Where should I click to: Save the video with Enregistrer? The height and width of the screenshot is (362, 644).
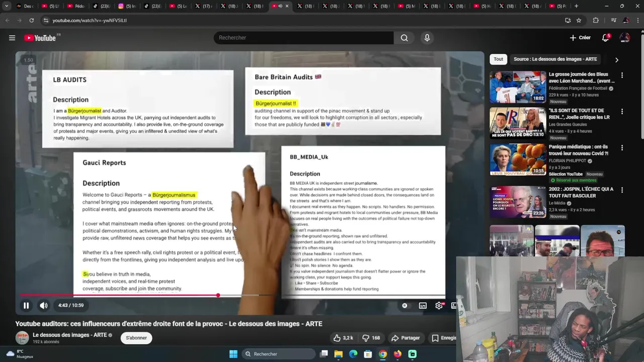pyautogui.click(x=444, y=338)
